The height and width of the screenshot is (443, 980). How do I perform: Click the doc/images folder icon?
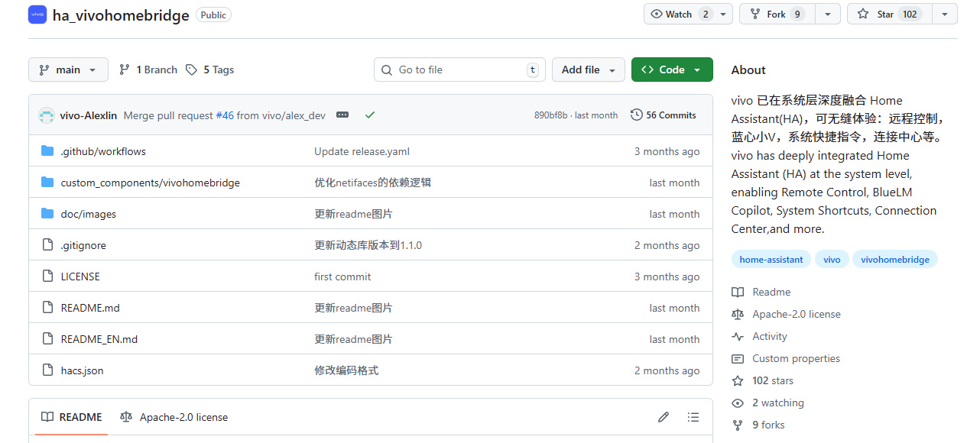pyautogui.click(x=47, y=214)
